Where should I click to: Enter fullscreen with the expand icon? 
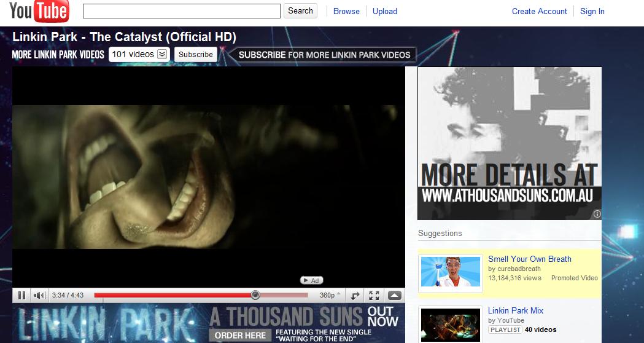point(374,295)
